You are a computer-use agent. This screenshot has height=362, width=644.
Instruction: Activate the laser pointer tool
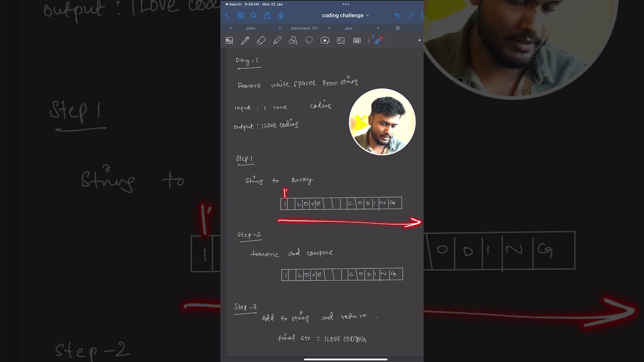tap(378, 41)
